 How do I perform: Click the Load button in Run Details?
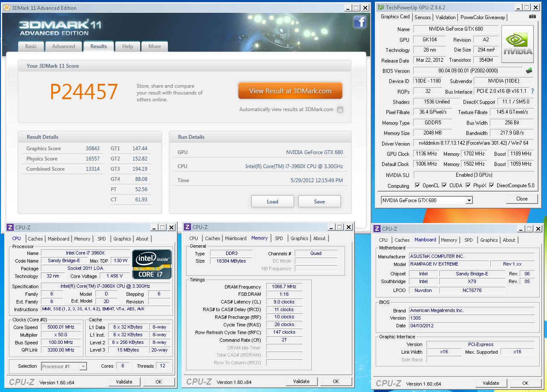pos(273,201)
